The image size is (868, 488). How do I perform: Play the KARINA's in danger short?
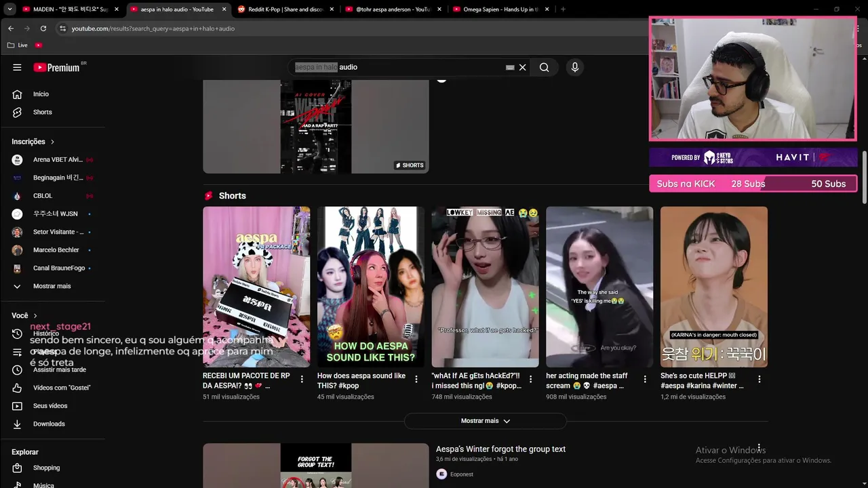coord(714,287)
